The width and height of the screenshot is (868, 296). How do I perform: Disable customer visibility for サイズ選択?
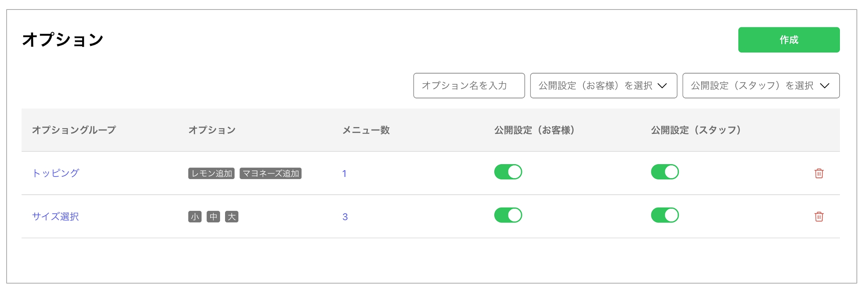click(x=508, y=215)
